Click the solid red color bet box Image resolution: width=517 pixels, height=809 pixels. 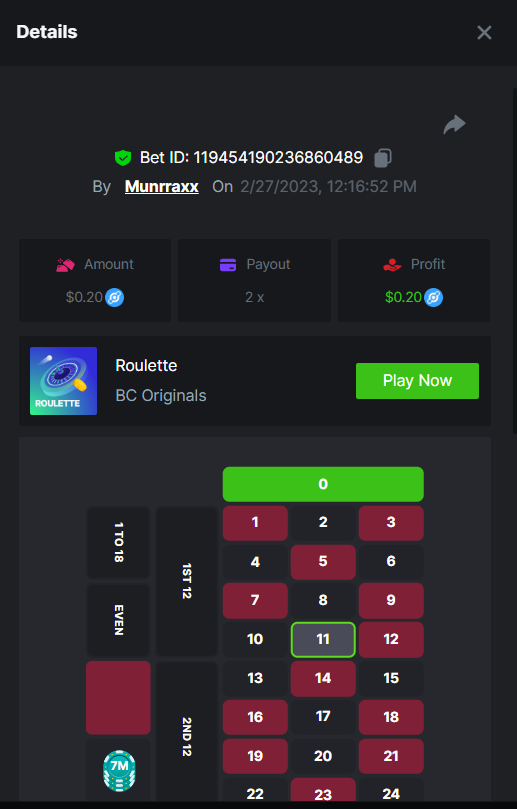118,698
